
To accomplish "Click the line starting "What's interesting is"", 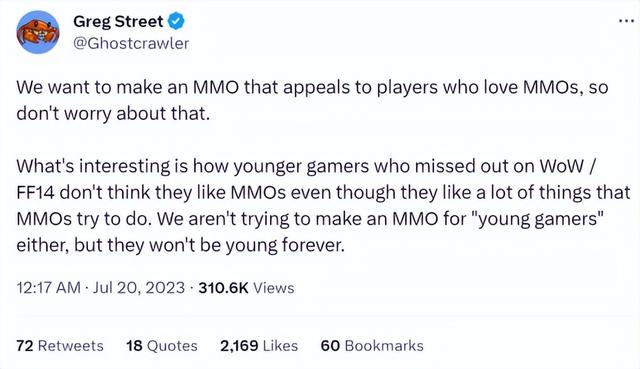I will (307, 166).
